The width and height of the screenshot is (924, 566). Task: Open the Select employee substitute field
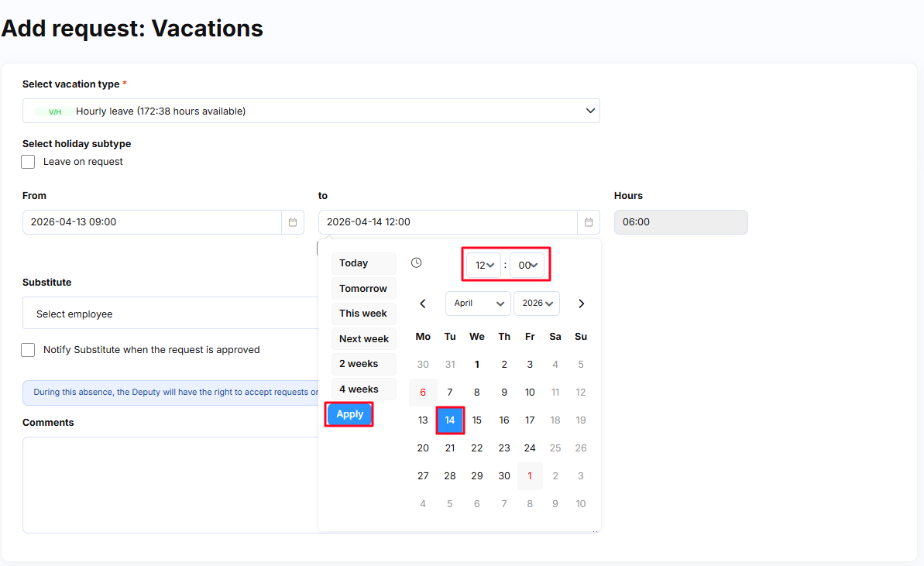170,314
